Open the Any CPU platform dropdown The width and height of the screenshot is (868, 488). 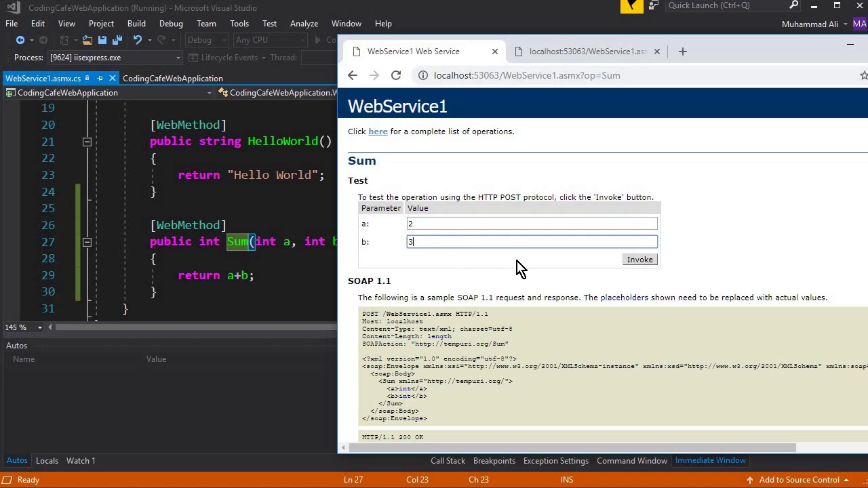(x=301, y=41)
